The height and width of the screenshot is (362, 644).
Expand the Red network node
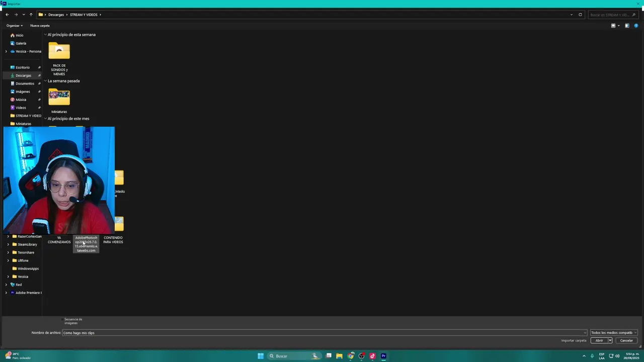coord(6,285)
